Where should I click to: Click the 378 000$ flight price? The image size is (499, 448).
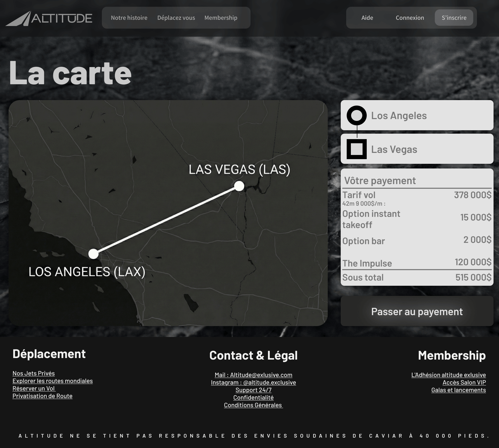point(473,195)
